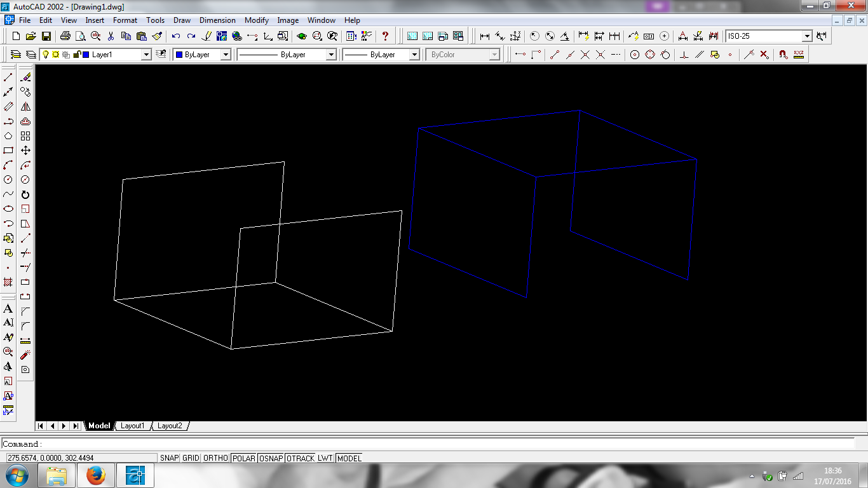Screen dimensions: 868x488
Task: Enable GRID display in status bar
Action: point(191,458)
